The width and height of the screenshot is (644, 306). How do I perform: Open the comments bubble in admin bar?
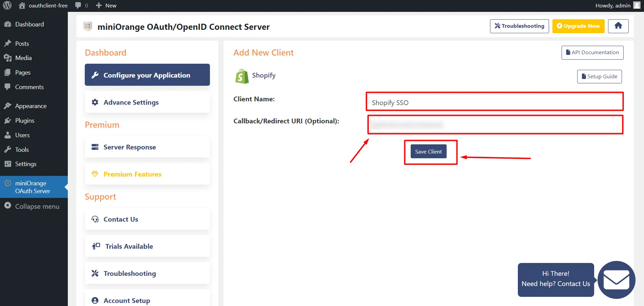[x=81, y=5]
